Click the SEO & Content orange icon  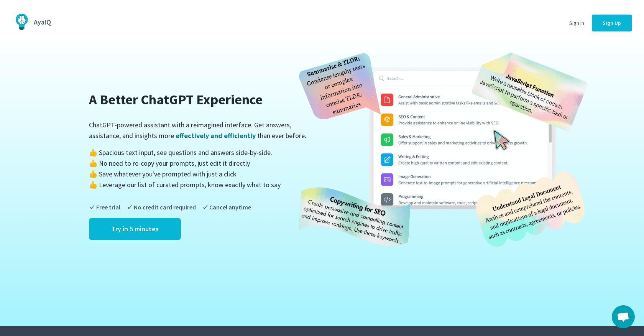pos(387,120)
